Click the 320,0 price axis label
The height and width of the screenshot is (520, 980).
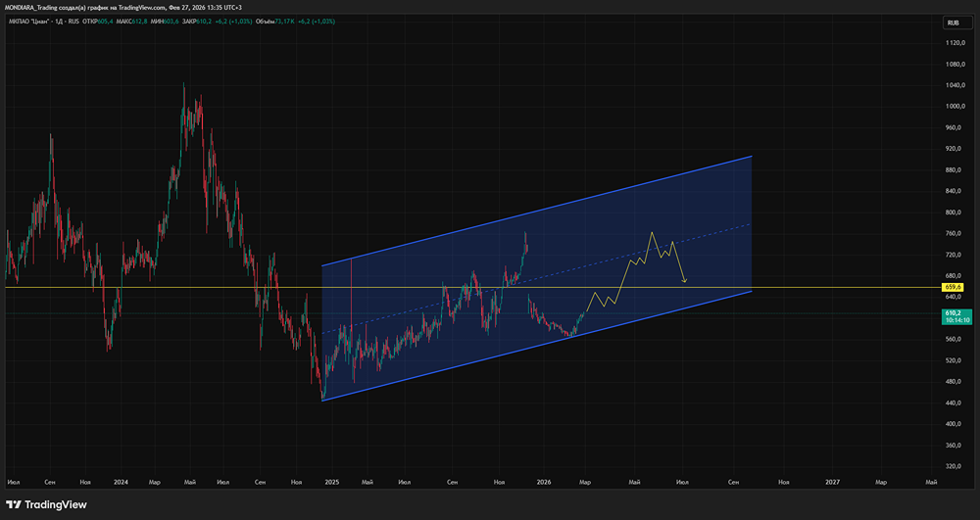(x=955, y=466)
